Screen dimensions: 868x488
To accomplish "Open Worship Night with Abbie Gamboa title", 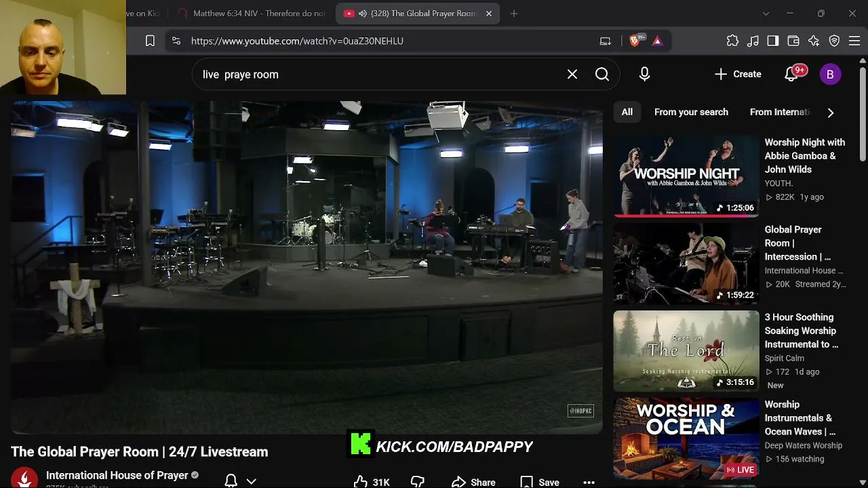I will pyautogui.click(x=804, y=156).
